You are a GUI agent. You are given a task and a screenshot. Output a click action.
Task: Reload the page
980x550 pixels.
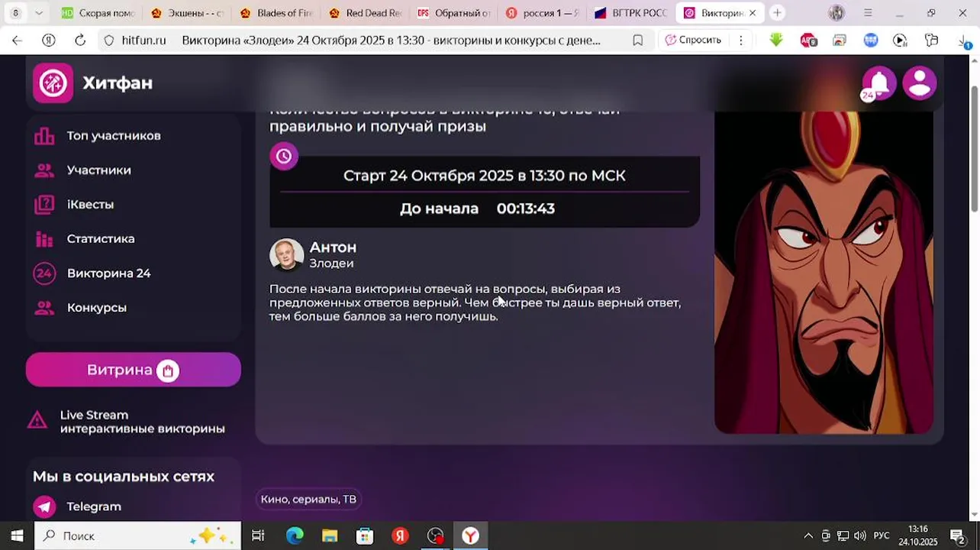(80, 40)
